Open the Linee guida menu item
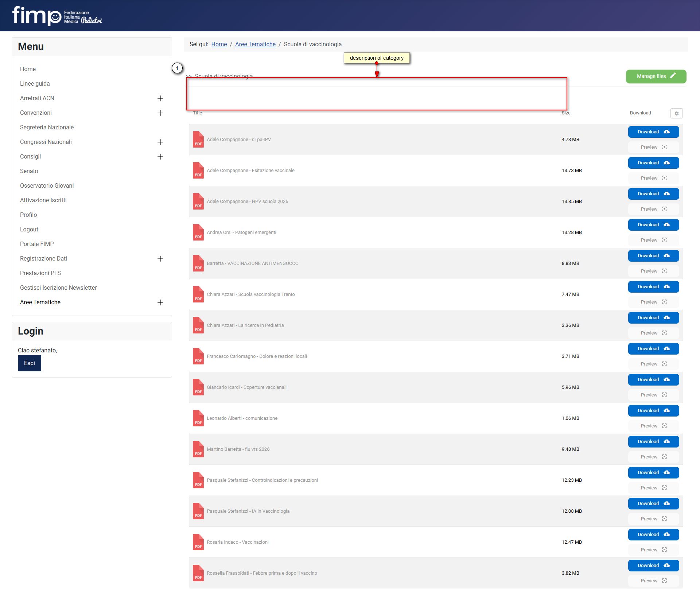The width and height of the screenshot is (700, 594). click(x=35, y=83)
